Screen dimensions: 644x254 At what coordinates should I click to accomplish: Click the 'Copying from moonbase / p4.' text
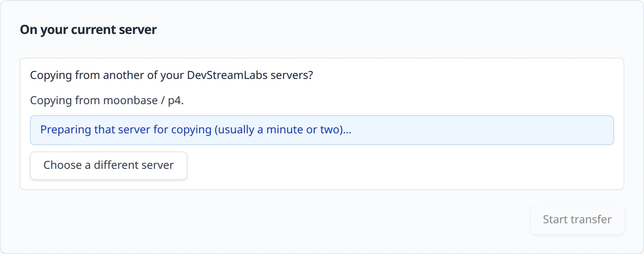click(x=107, y=100)
